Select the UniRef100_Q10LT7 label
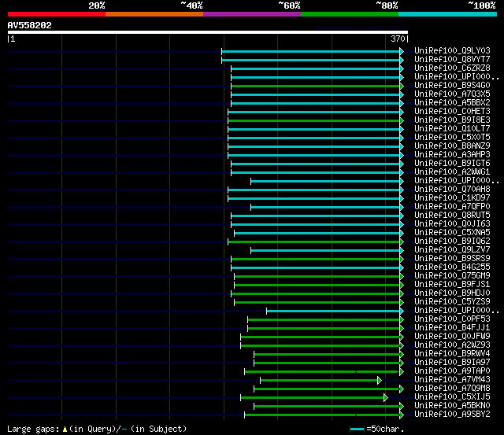This screenshot has width=504, height=435. coord(452,129)
